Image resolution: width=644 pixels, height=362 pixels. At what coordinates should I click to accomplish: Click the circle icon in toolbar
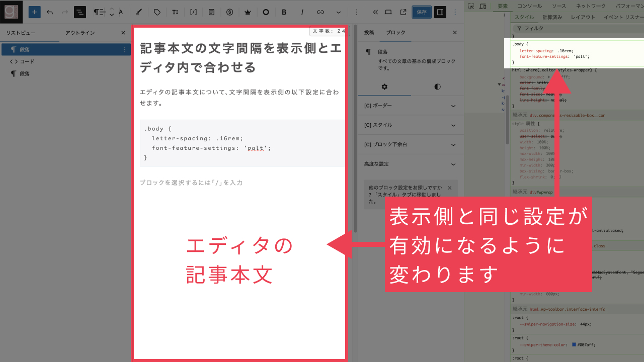(266, 12)
